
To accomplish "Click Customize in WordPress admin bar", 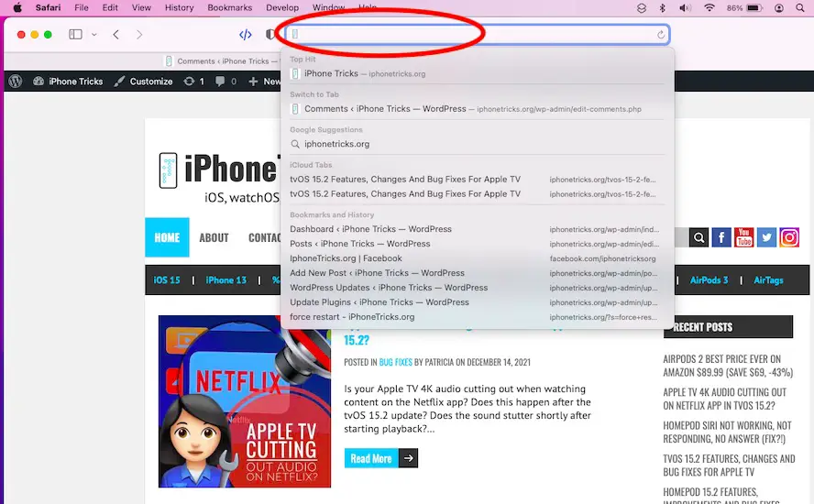I will [143, 82].
